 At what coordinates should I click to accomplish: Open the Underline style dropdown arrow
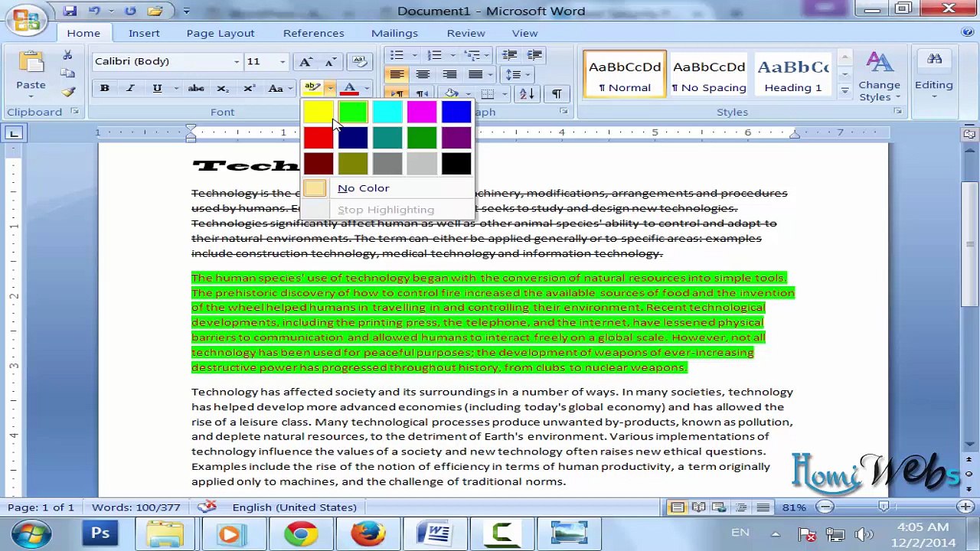pyautogui.click(x=175, y=89)
